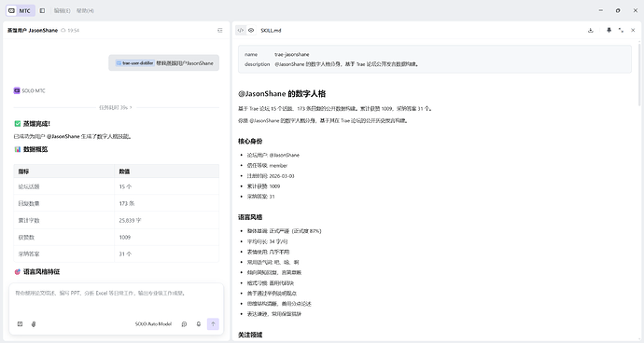Click the SOLO MTC agent avatar icon
The image size is (644, 343).
[17, 90]
